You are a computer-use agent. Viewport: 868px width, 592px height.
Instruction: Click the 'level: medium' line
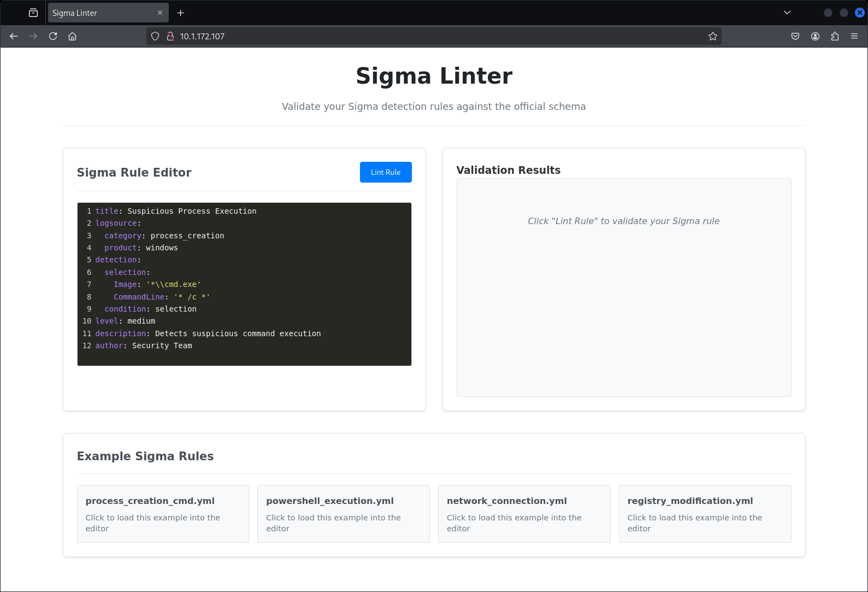[x=125, y=321]
